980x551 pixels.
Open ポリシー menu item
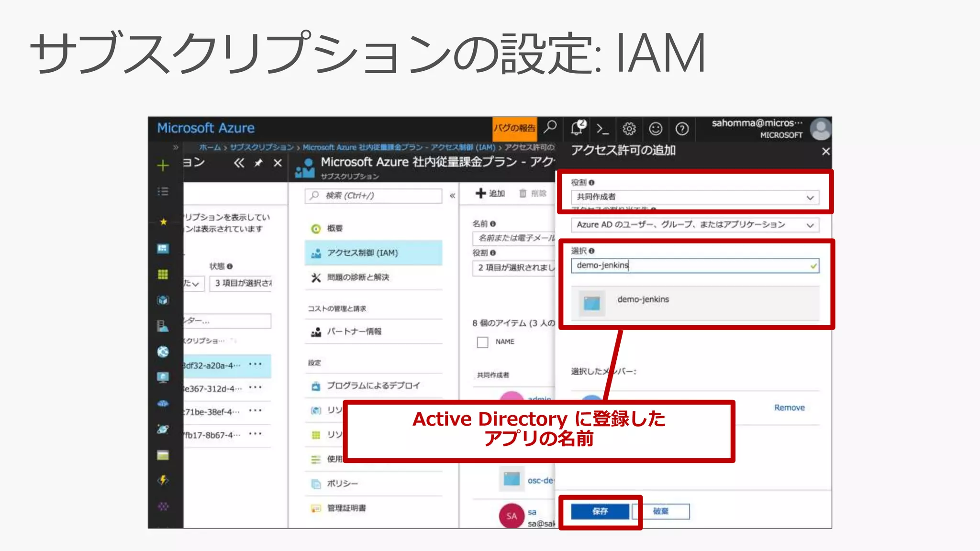point(373,484)
